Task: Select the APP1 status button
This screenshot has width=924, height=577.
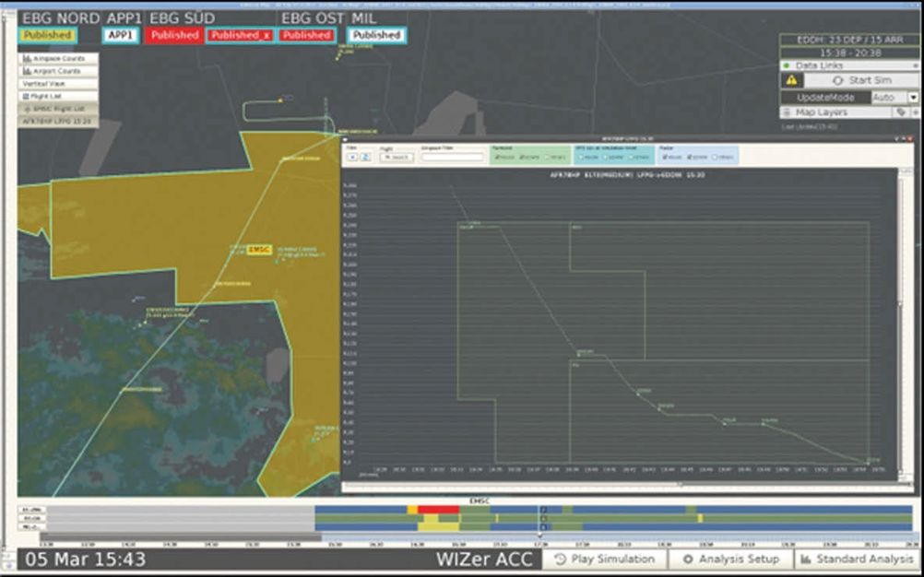Action: (122, 35)
